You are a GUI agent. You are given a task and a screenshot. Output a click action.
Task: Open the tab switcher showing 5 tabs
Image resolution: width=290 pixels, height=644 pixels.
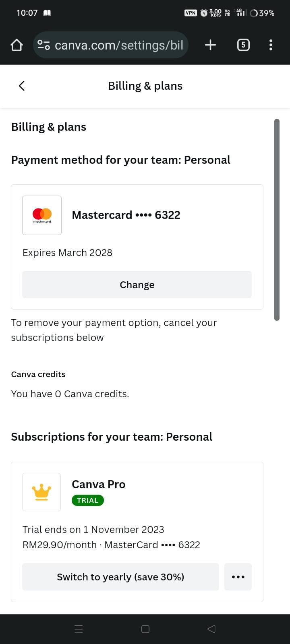[243, 45]
